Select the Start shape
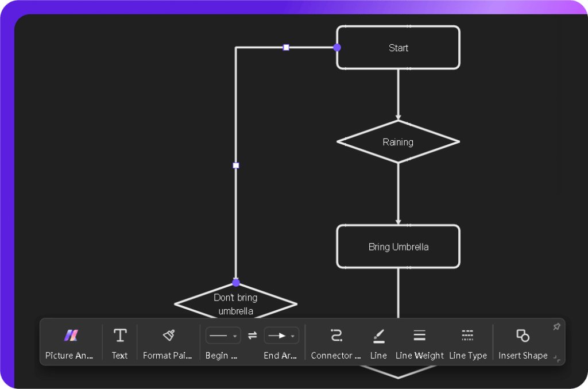 point(398,48)
